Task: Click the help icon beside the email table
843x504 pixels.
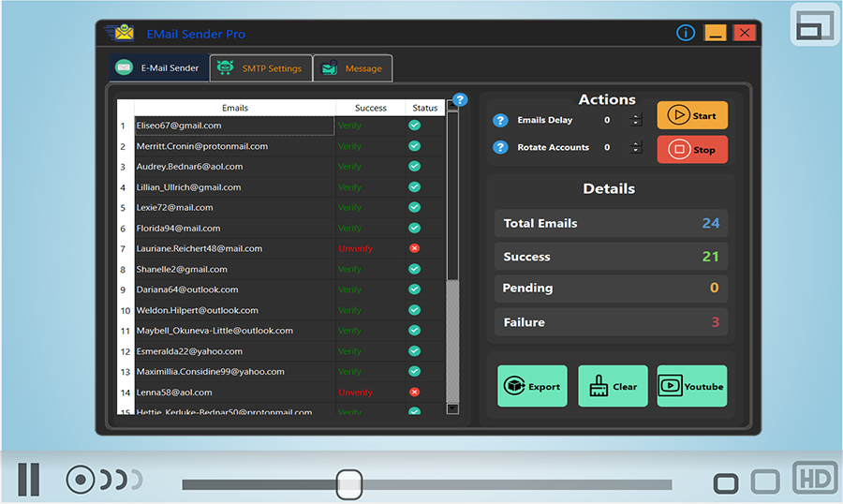Action: pos(460,99)
